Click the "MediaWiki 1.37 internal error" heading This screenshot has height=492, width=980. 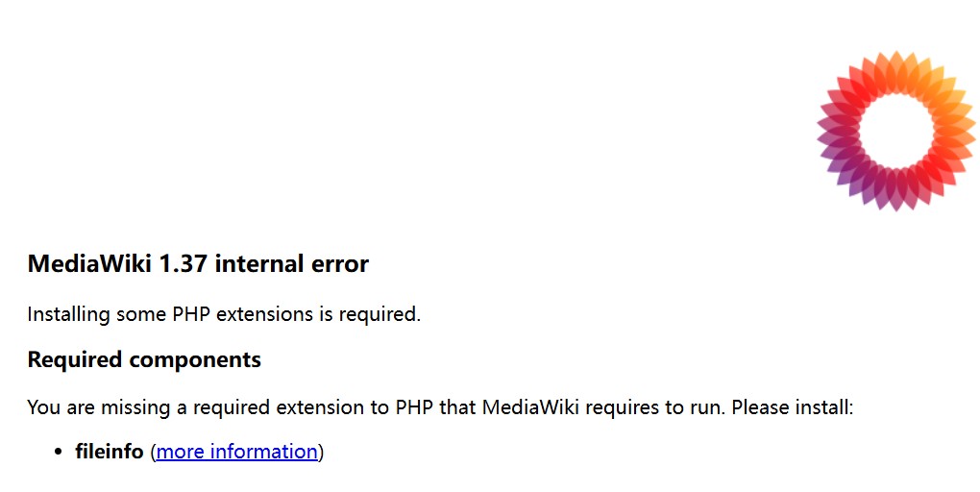198,264
